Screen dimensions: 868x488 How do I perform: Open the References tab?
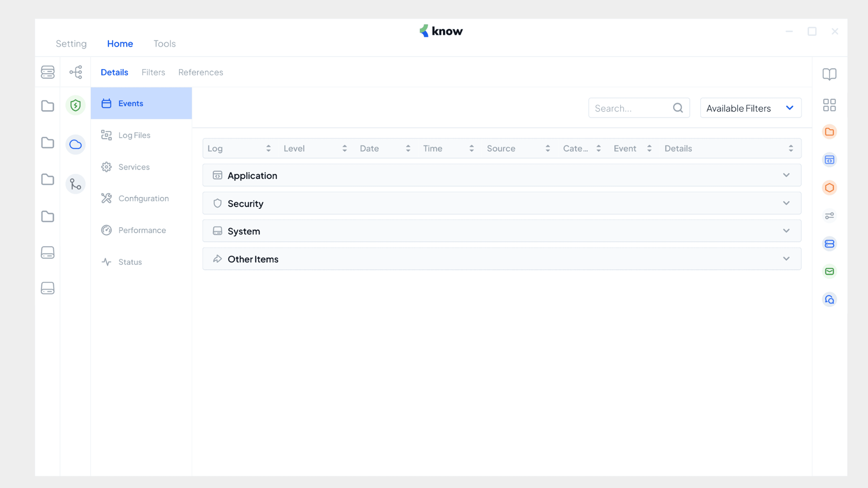pos(200,72)
